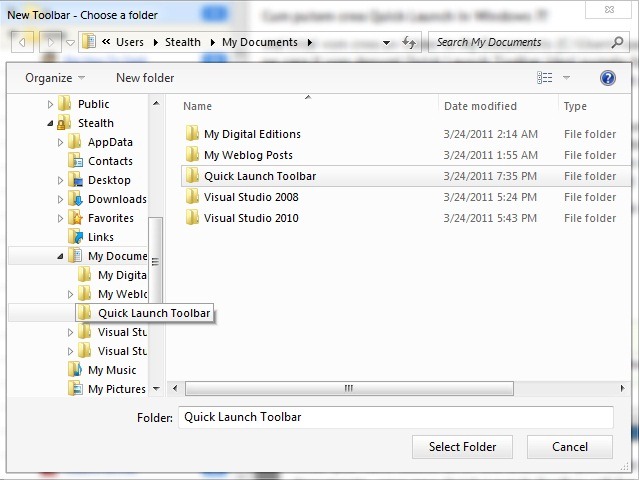
Task: Expand the AppData folder node
Action: point(60,142)
